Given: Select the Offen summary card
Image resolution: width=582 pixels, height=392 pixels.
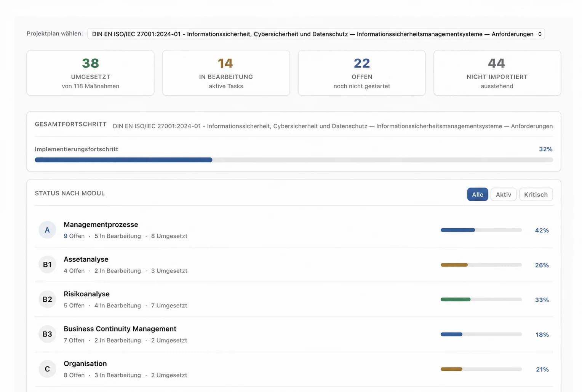Looking at the screenshot, I should pyautogui.click(x=362, y=73).
